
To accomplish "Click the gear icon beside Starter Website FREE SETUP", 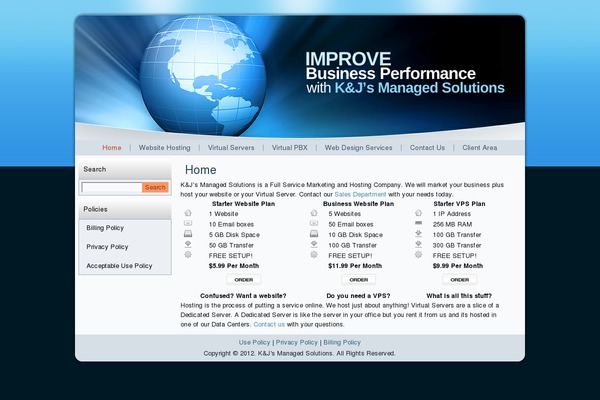I will (188, 255).
